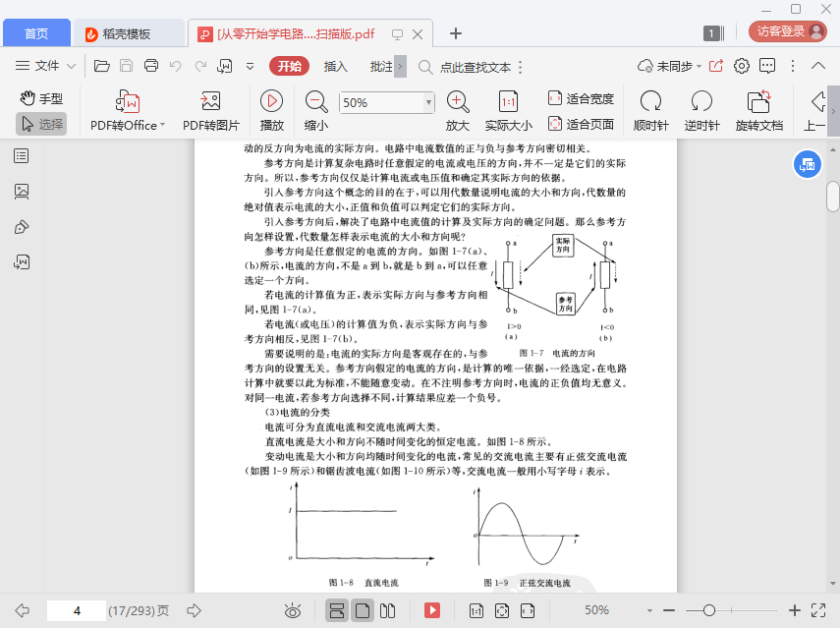
Task: Open the 未同步 sync dropdown
Action: pyautogui.click(x=669, y=66)
